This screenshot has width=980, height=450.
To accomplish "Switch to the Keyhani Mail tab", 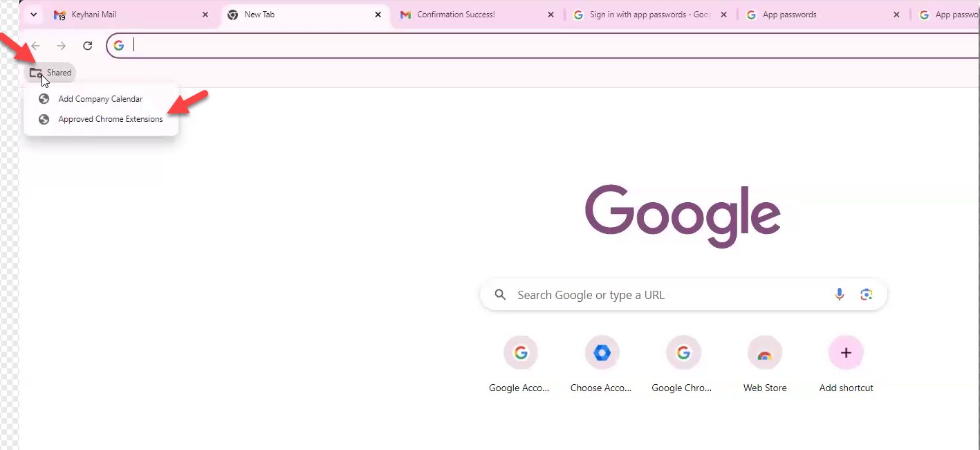I will coord(131,15).
